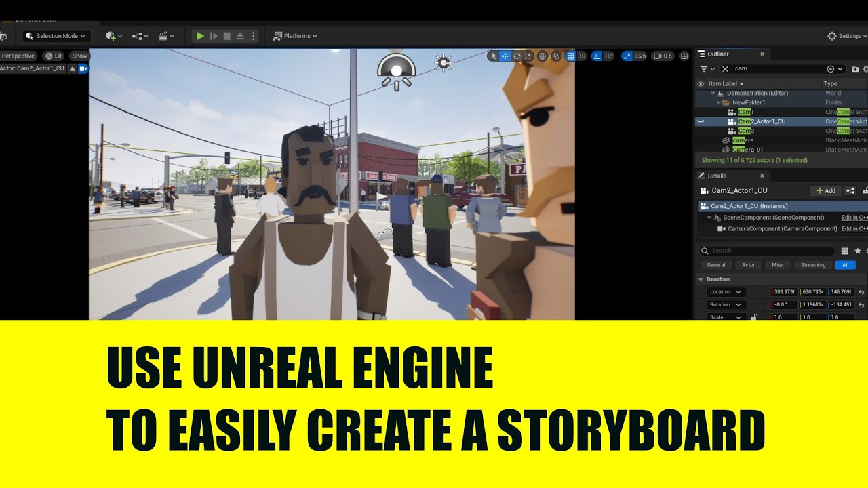Image resolution: width=868 pixels, height=488 pixels.
Task: Click the Outliner search field containing cam
Action: click(x=780, y=68)
